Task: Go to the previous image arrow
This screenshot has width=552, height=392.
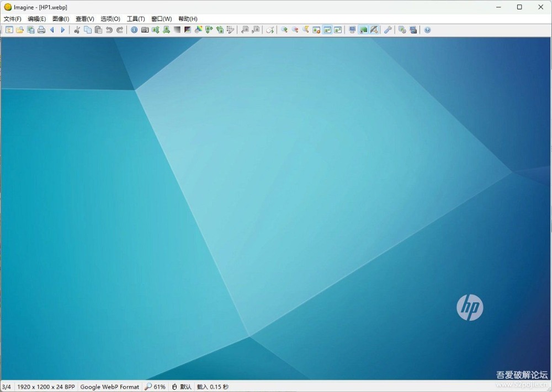Action: click(x=52, y=30)
